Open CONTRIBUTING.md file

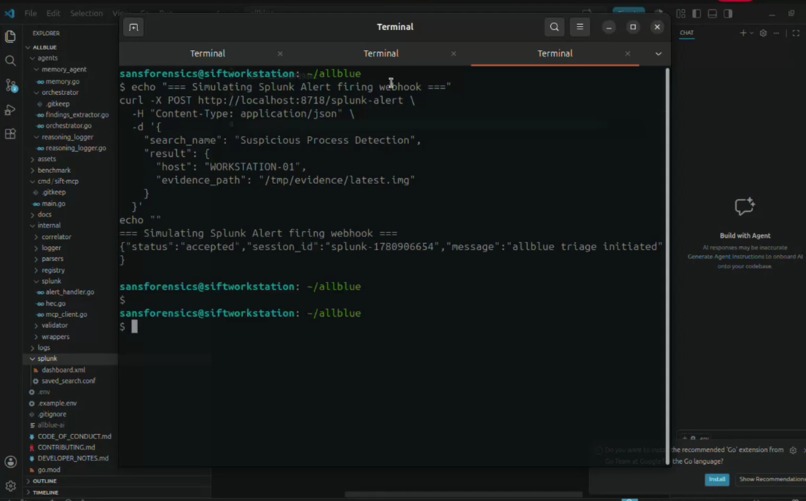point(66,447)
